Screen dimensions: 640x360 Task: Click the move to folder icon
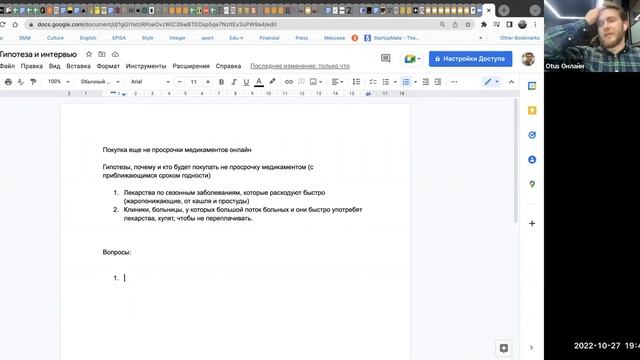click(102, 54)
